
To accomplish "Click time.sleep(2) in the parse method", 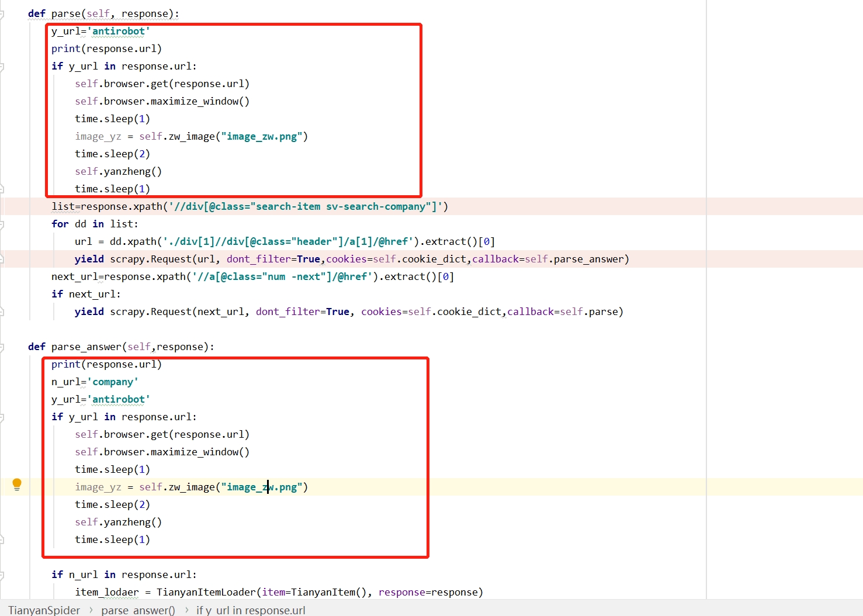I will point(112,154).
